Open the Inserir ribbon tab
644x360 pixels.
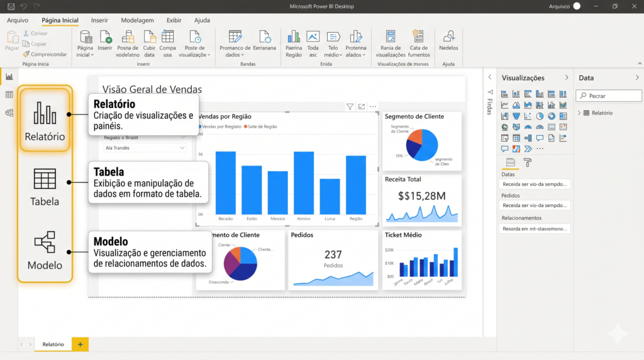[x=99, y=20]
